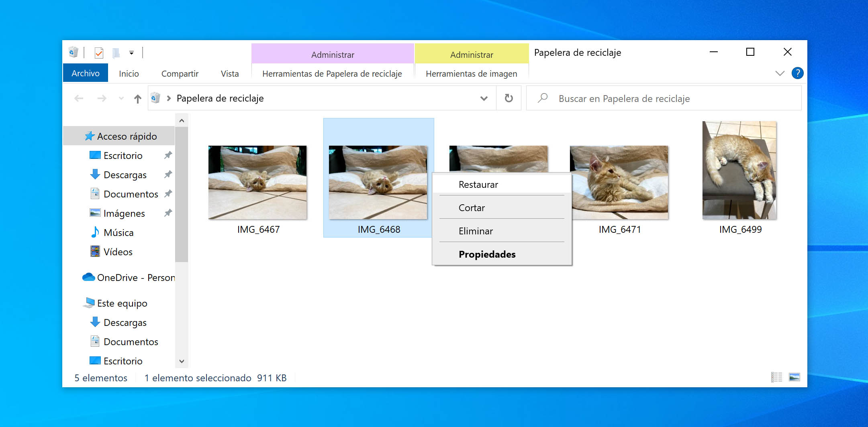Select Herramientas de Papelera de reciclaje tab

(332, 73)
